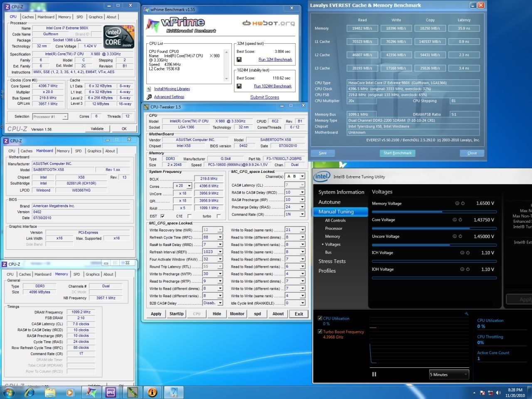Screen dimensions: 532x399
Task: Click the Start Benchmark button in EVEREST
Action: 397,153
